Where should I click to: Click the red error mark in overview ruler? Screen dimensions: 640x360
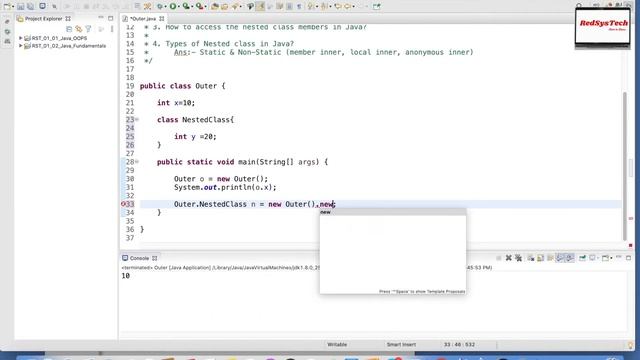tap(631, 245)
